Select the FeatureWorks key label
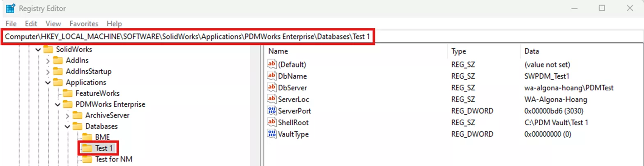This screenshot has width=644, height=166. point(97,93)
